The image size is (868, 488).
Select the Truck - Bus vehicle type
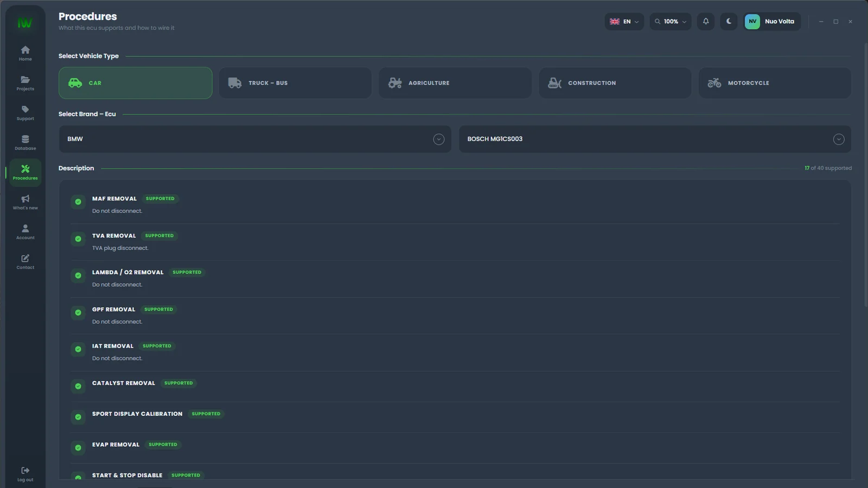pyautogui.click(x=295, y=83)
